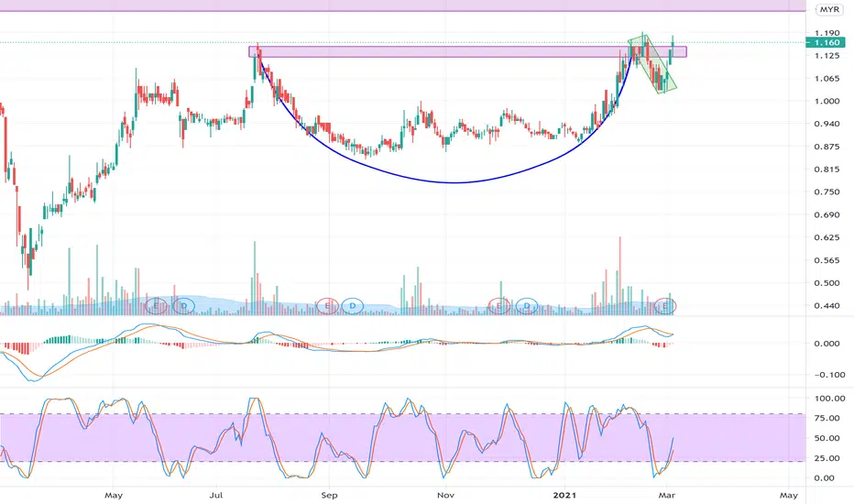The height and width of the screenshot is (504, 854).
Task: Click the 1.125 price axis label
Action: coord(827,56)
